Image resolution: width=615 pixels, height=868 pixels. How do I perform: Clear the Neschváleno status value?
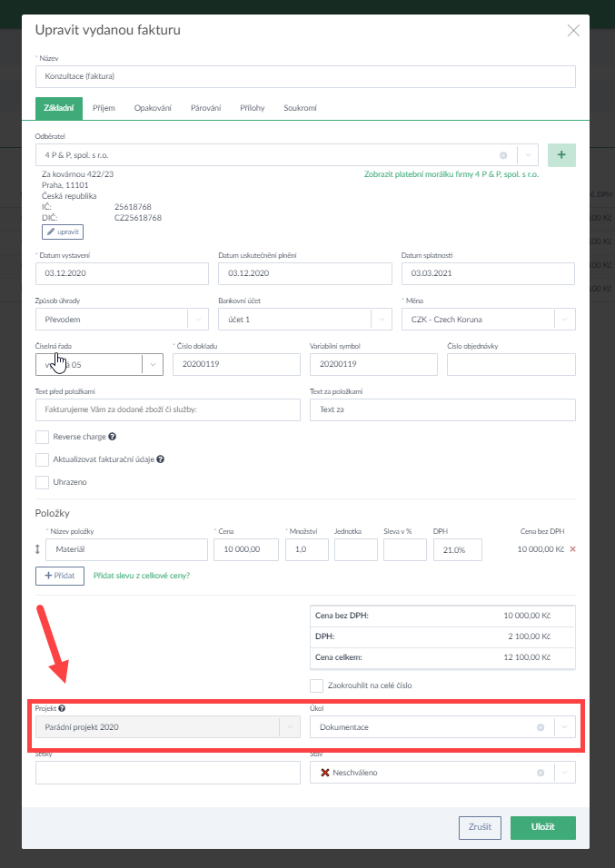pos(541,773)
